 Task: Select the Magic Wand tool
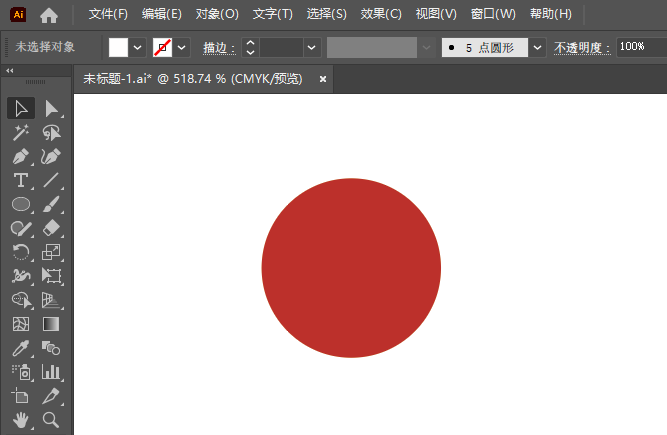[21, 132]
